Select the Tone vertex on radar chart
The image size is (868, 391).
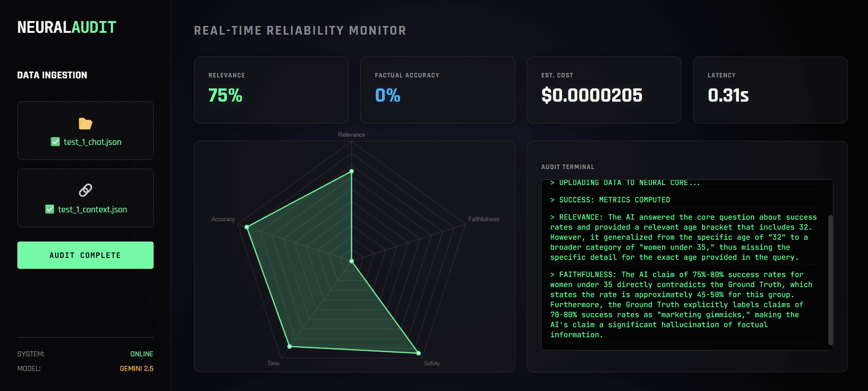[289, 346]
